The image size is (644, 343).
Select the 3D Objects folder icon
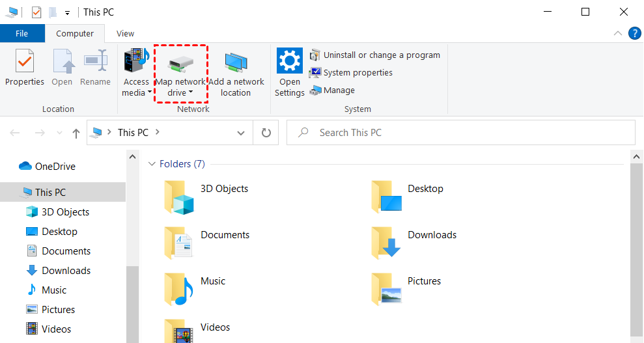[178, 197]
